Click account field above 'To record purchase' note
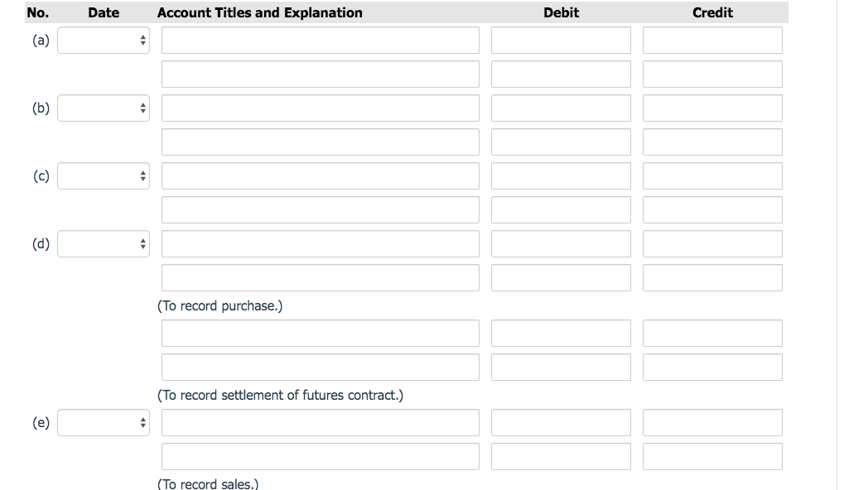Screen dimensions: 868x490 [320, 278]
